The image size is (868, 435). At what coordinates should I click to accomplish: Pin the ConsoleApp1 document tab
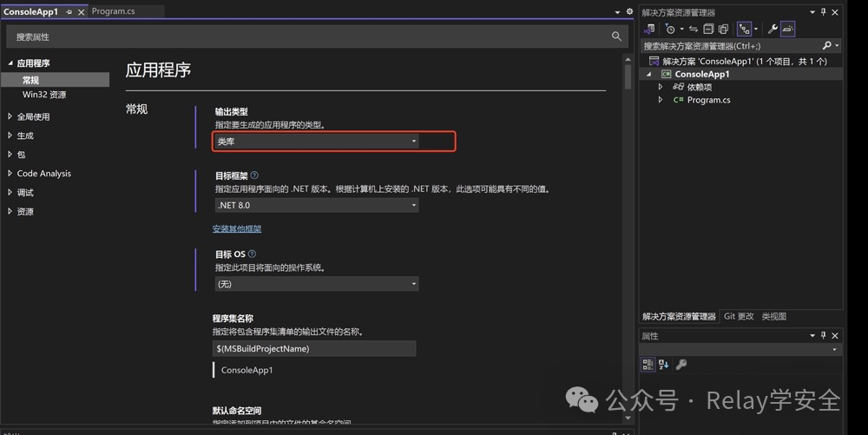pos(69,11)
